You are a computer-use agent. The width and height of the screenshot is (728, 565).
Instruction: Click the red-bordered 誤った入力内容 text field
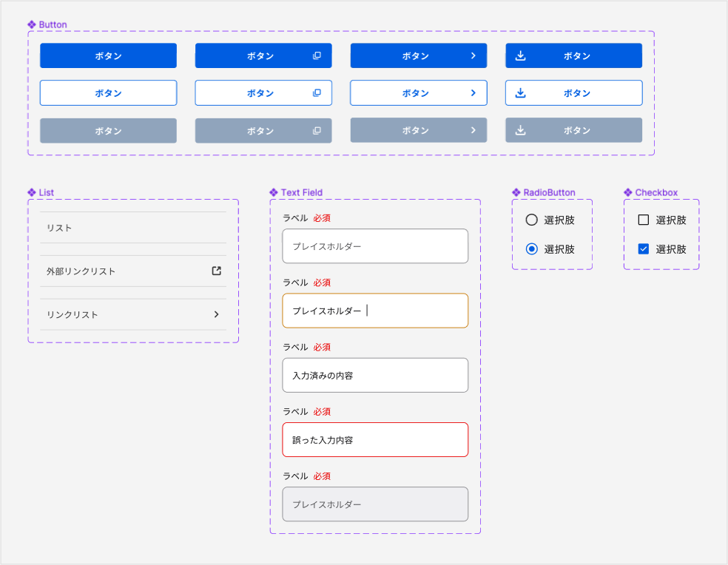click(375, 440)
